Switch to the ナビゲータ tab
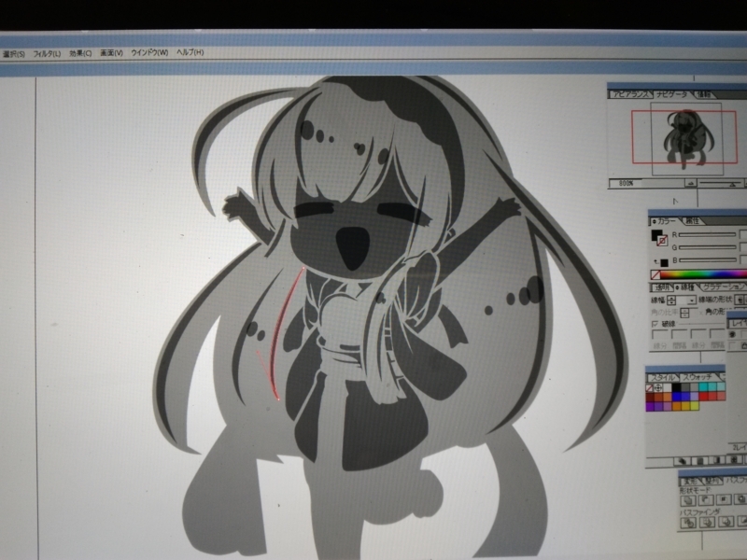747x560 pixels. [671, 94]
